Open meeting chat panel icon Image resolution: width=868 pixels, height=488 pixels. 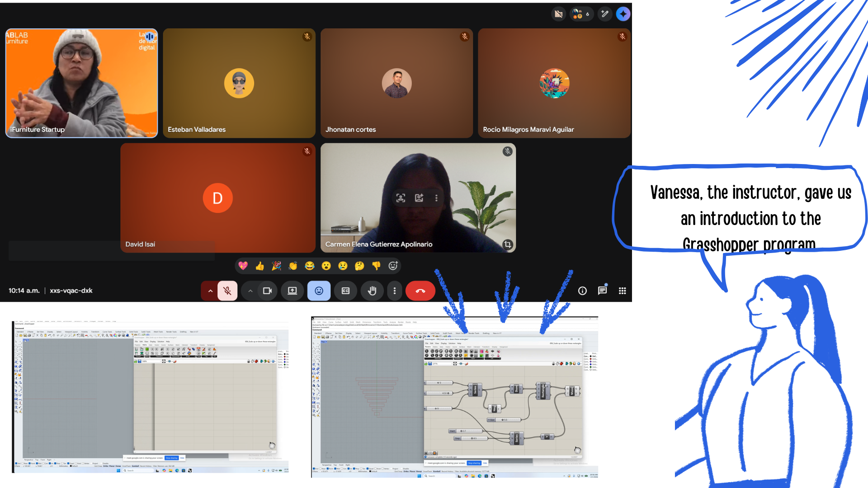602,291
